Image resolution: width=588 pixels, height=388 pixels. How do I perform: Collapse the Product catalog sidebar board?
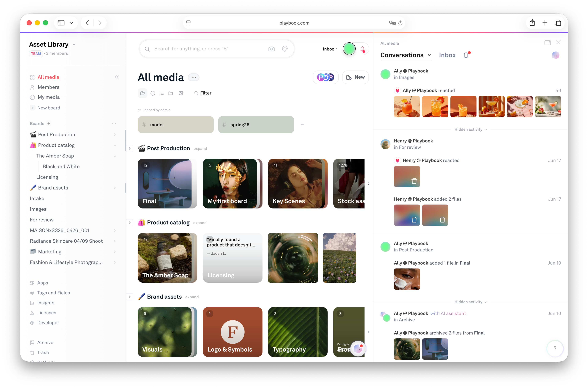(x=115, y=145)
